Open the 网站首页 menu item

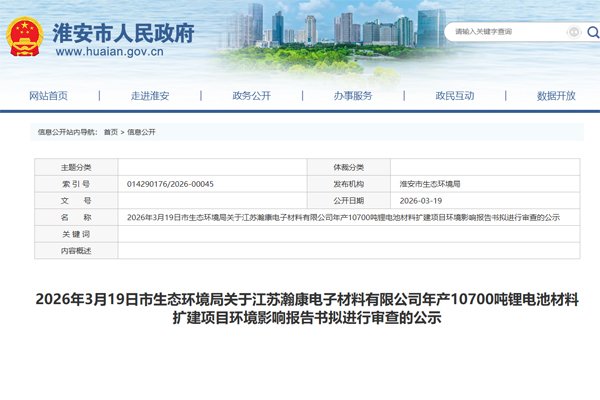48,96
